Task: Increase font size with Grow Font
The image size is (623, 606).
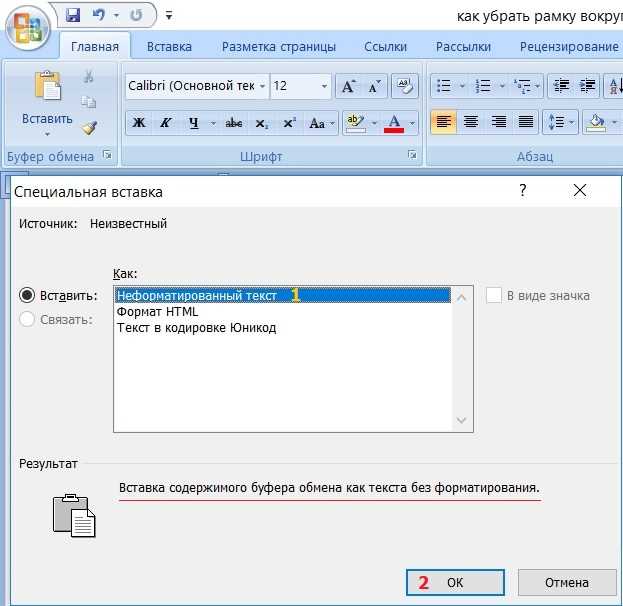Action: coord(348,86)
